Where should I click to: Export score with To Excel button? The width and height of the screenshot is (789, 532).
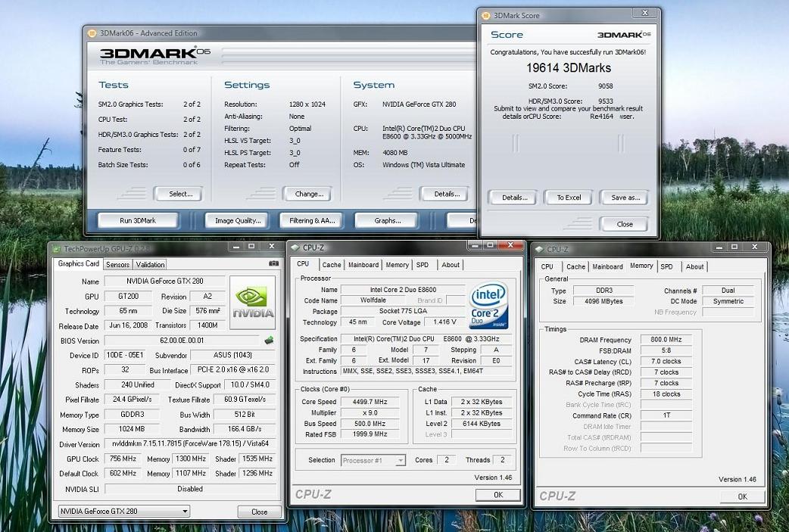568,198
